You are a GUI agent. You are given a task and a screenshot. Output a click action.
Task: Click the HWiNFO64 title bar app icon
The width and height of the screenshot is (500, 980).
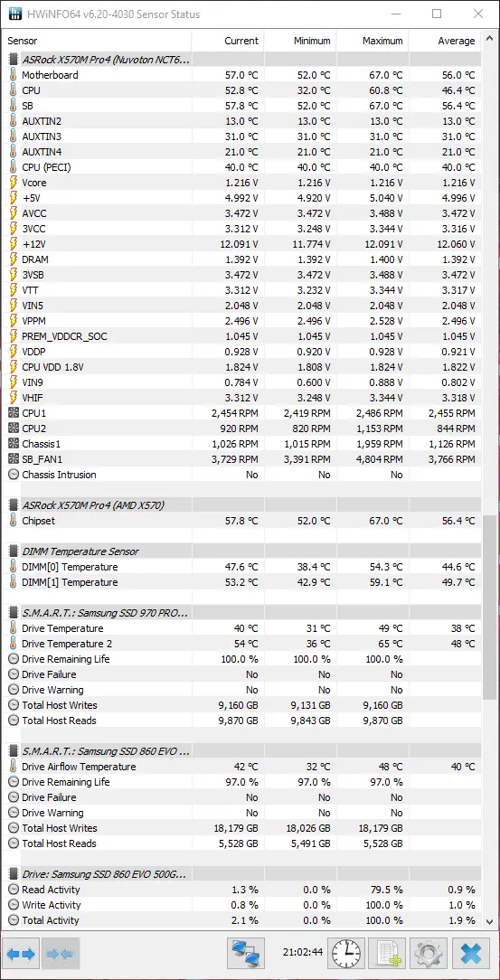[x=14, y=14]
